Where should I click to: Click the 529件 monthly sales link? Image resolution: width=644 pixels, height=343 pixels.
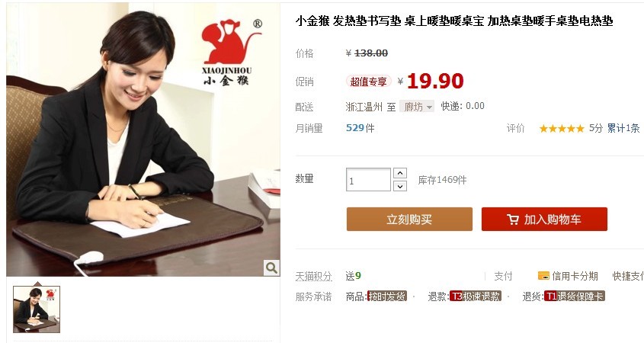[x=360, y=128]
